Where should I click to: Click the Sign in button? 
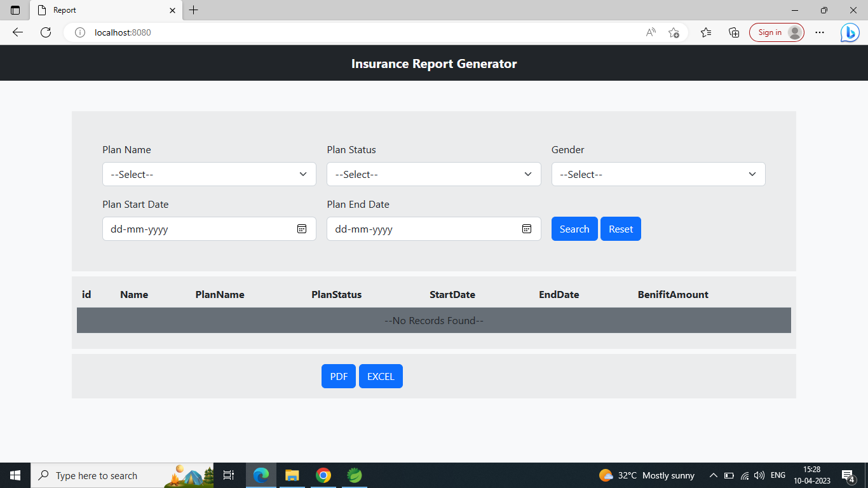click(x=776, y=32)
